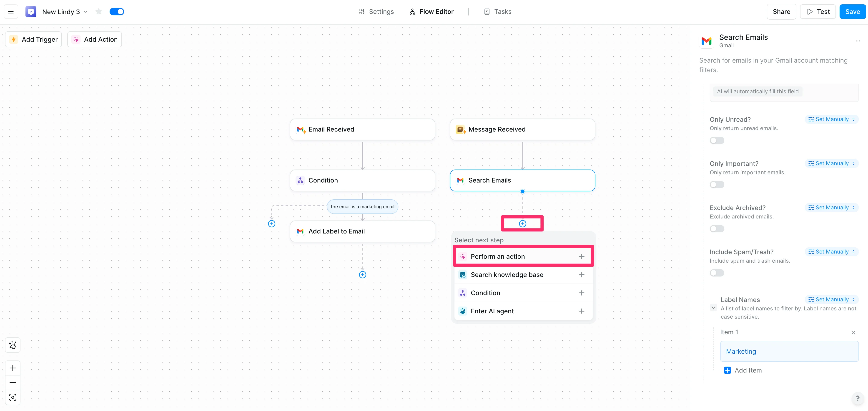Open the Tasks tab
The height and width of the screenshot is (411, 868).
click(498, 12)
